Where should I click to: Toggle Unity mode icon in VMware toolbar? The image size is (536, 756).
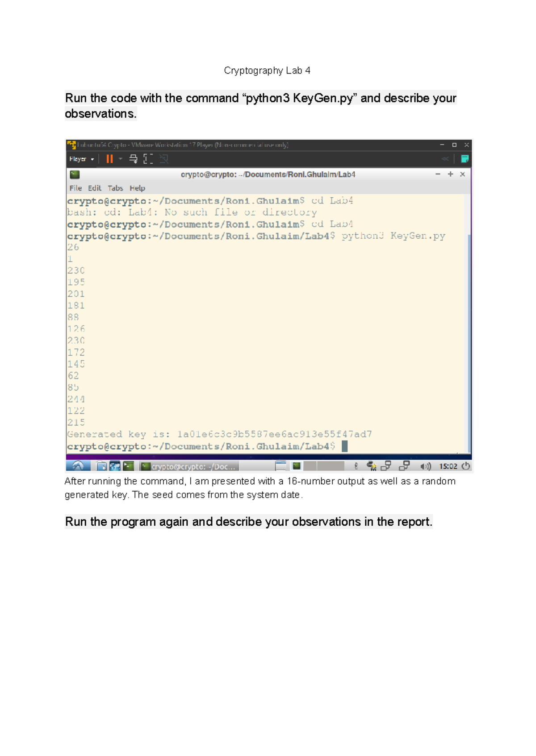(164, 159)
